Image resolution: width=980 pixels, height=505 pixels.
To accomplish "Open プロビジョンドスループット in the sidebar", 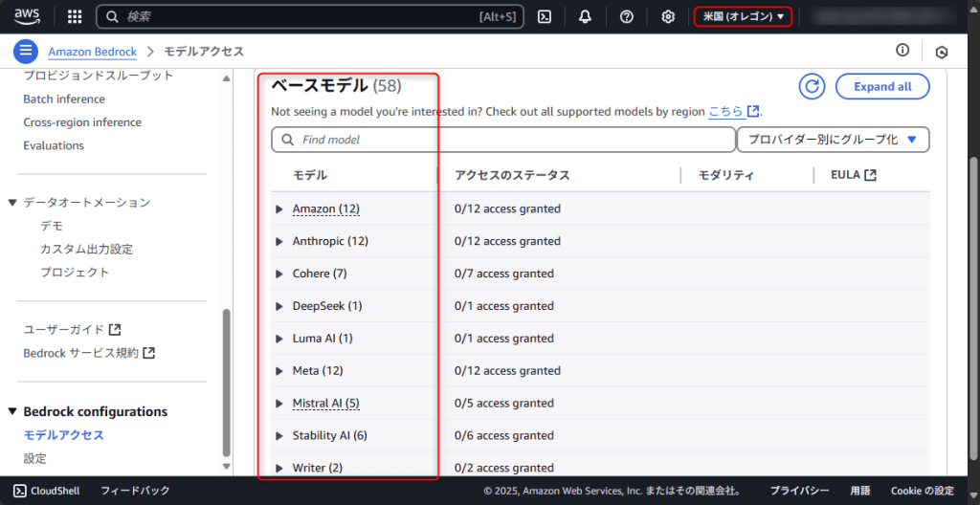I will tap(99, 76).
